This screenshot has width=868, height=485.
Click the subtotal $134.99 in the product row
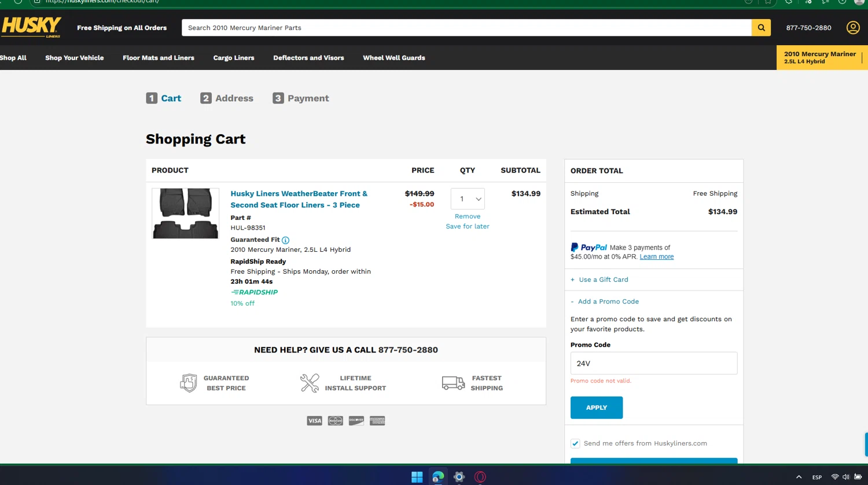(526, 194)
